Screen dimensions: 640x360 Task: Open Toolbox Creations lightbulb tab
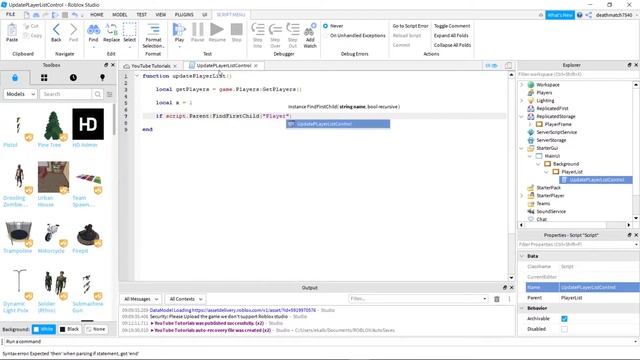tap(102, 78)
